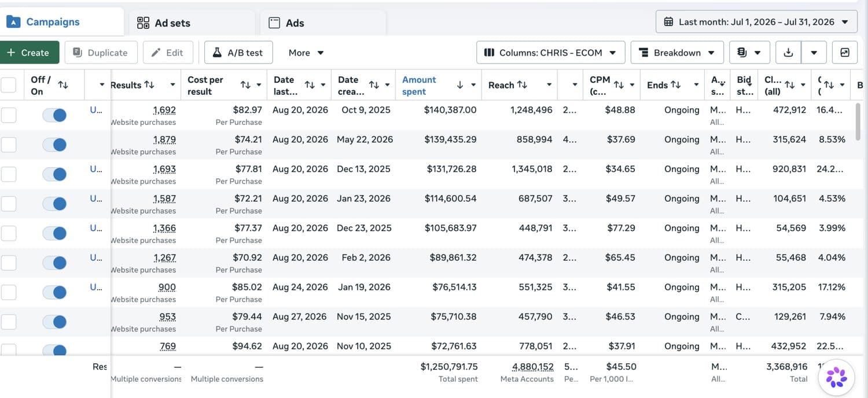The image size is (868, 398).
Task: Sort by Clicks (all) column arrows
Action: pos(789,85)
